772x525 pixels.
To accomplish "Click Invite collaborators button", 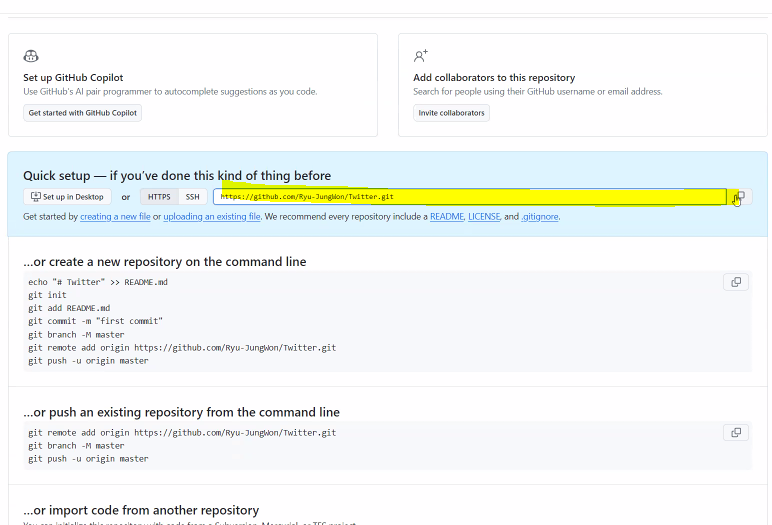I will [x=451, y=113].
